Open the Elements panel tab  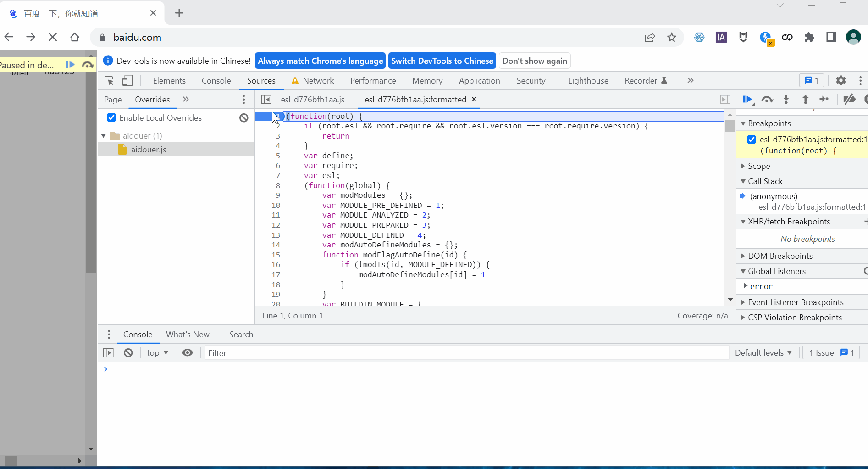point(169,81)
